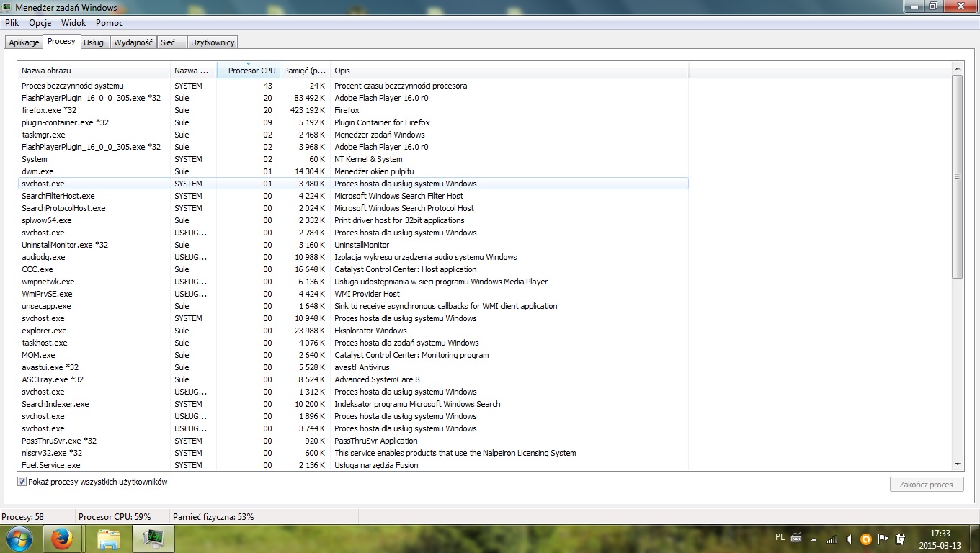Open the Widok menu
Viewport: 980px width, 553px height.
coord(73,23)
